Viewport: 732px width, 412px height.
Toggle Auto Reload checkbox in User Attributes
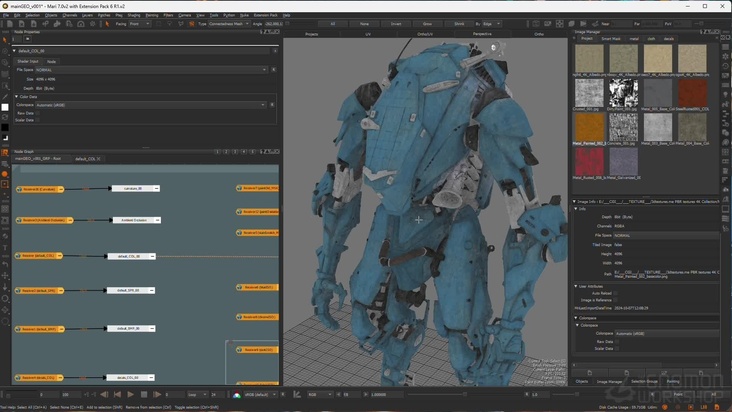(615, 293)
